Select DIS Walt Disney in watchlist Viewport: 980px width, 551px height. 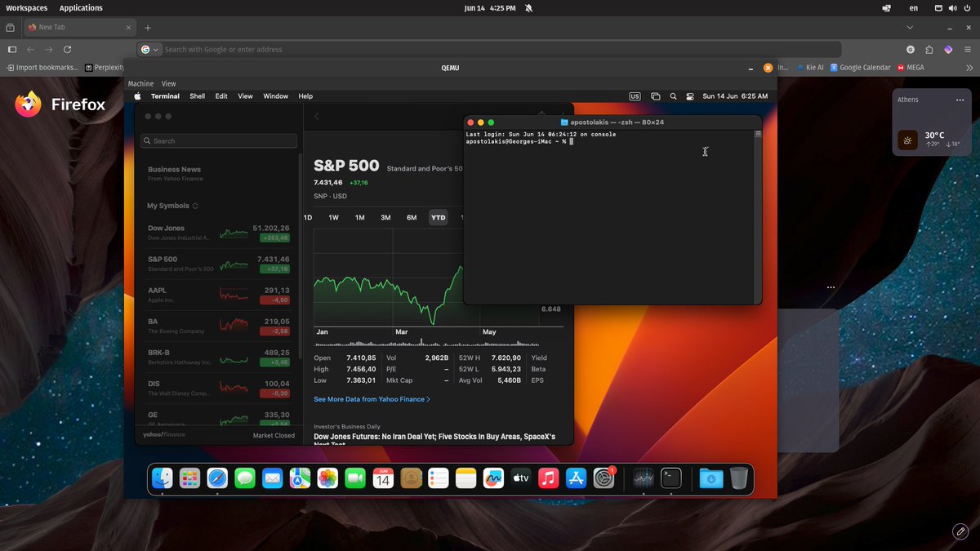(x=218, y=388)
